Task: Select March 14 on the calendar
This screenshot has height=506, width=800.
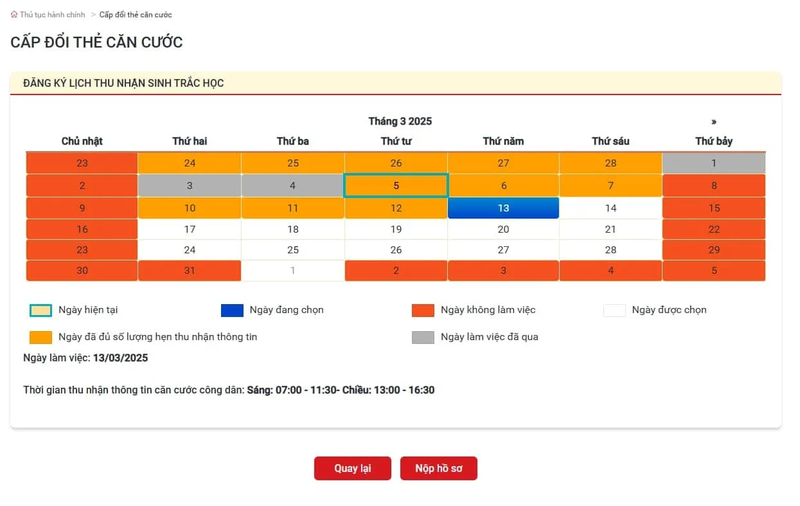Action: click(x=611, y=208)
